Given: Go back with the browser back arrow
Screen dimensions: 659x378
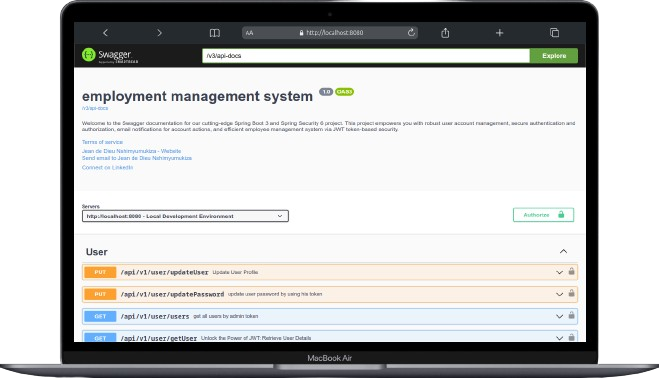Looking at the screenshot, I should pyautogui.click(x=105, y=33).
